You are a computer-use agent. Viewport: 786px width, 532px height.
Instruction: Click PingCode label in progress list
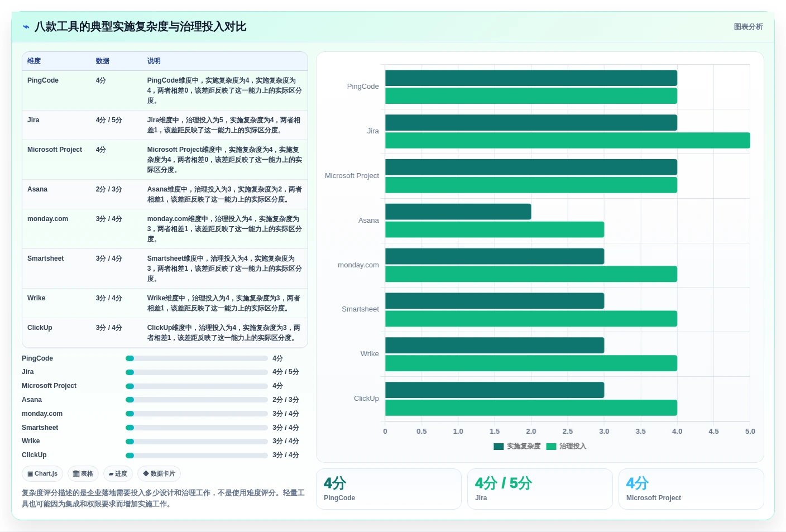[x=37, y=358]
